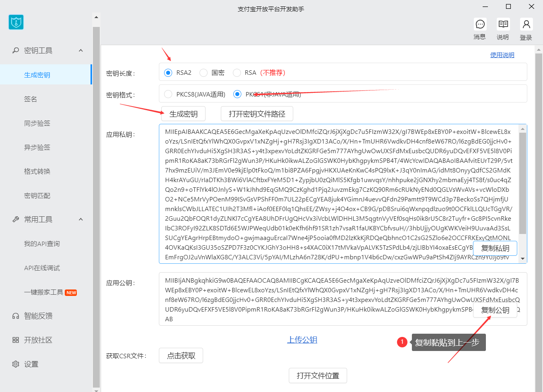This screenshot has width=543, height=392.
Task: Click the main panel scroll-up arrow
Action: pos(539,50)
